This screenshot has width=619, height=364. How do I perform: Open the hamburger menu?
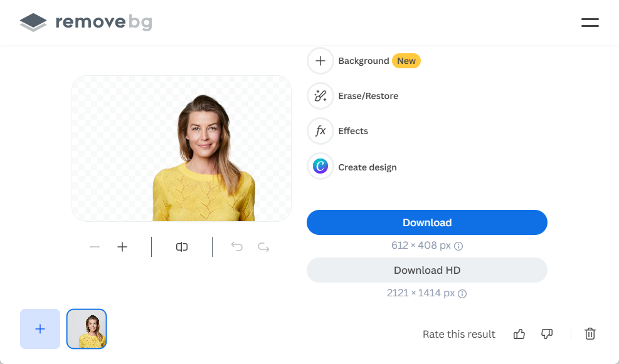click(590, 23)
